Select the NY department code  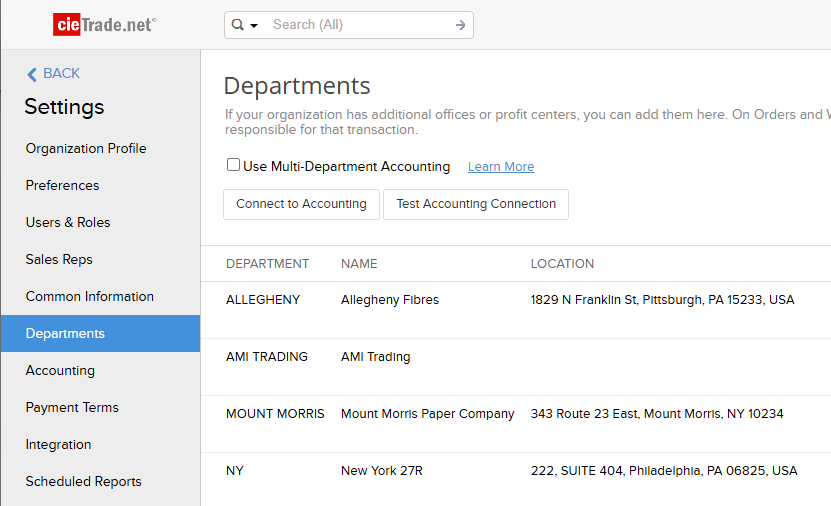[234, 471]
